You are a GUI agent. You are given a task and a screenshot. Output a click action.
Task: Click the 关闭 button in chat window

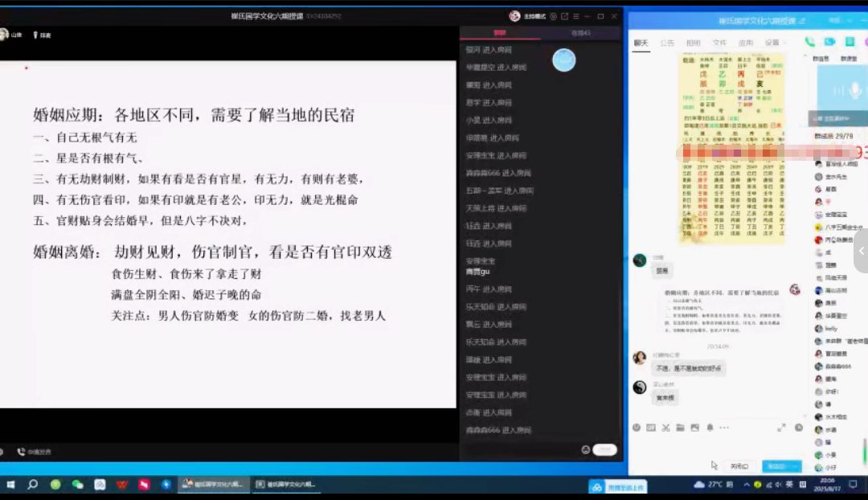tap(739, 466)
